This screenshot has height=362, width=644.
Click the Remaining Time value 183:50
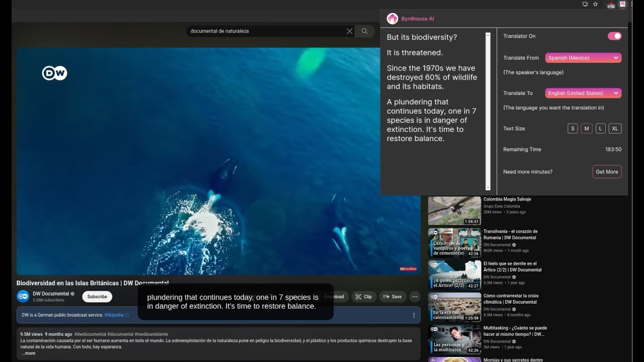click(x=613, y=150)
